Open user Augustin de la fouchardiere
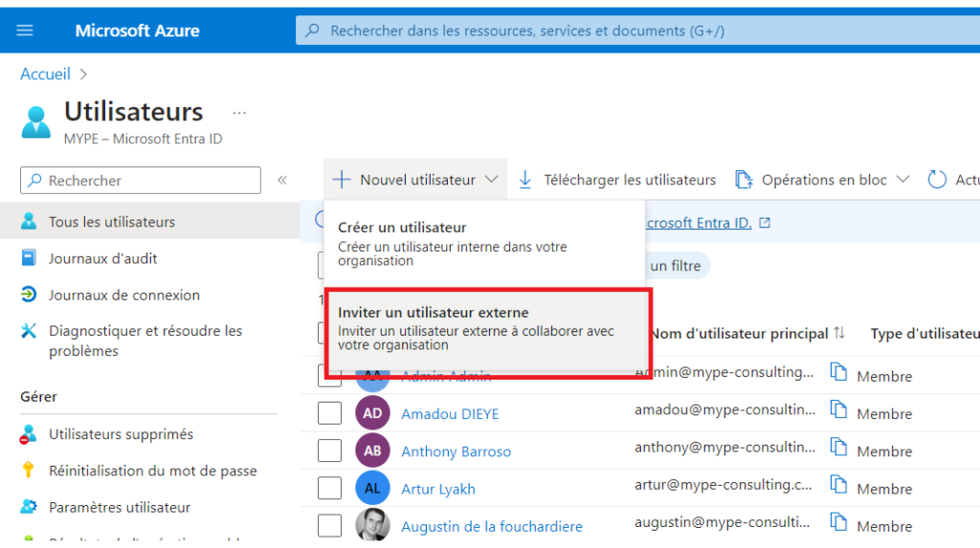 pos(492,526)
